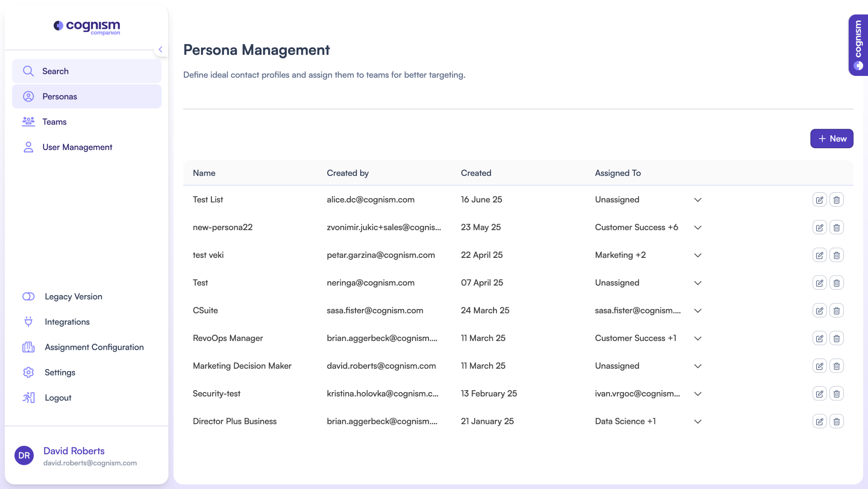Click trash icon for RevoOps Manager row
868x489 pixels.
pos(836,339)
